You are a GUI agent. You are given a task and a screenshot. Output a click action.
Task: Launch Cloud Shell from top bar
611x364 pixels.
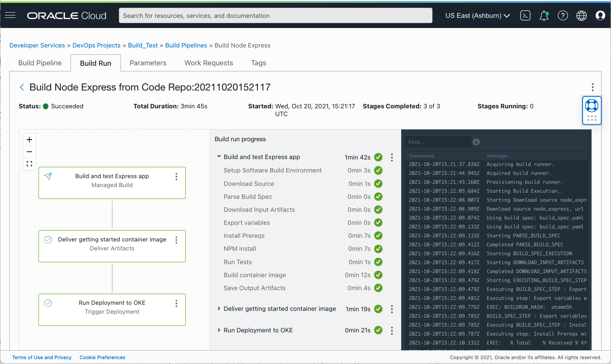coord(525,15)
